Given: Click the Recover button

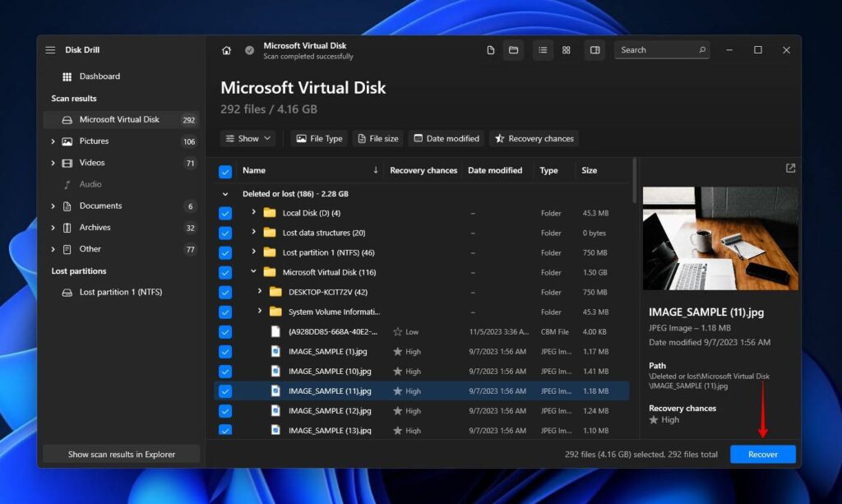Looking at the screenshot, I should point(762,453).
